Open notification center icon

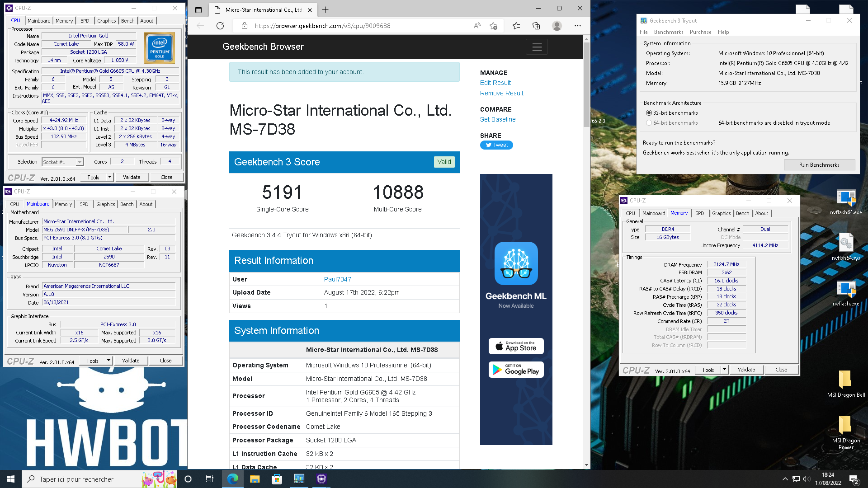[x=854, y=479]
